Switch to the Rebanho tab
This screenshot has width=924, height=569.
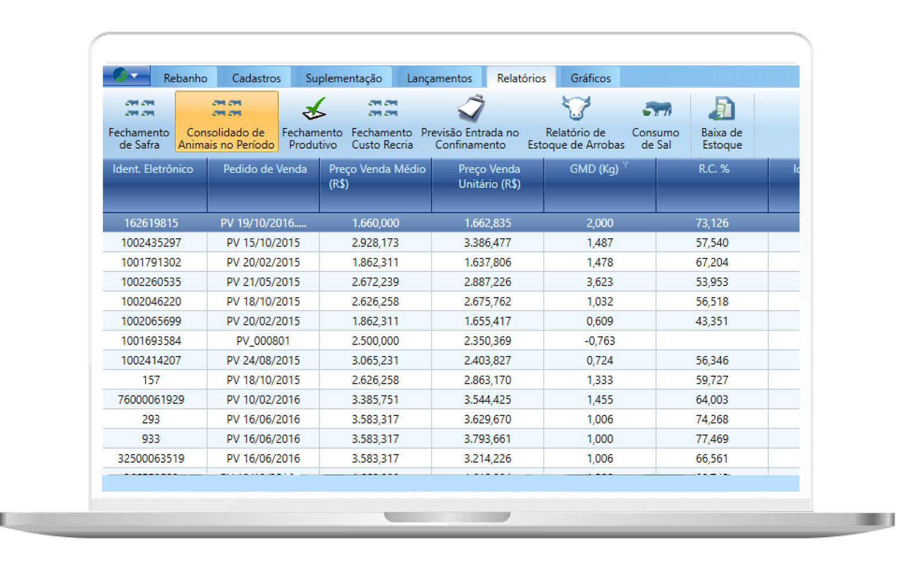click(x=185, y=78)
